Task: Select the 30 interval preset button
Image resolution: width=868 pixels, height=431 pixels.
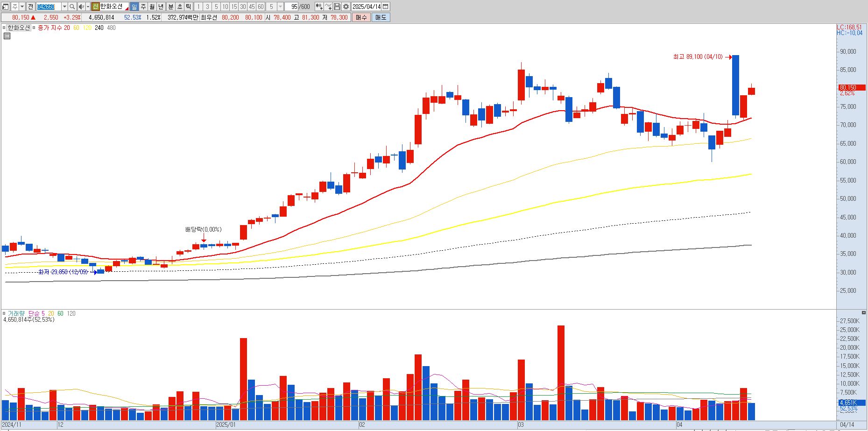Action: (243, 7)
